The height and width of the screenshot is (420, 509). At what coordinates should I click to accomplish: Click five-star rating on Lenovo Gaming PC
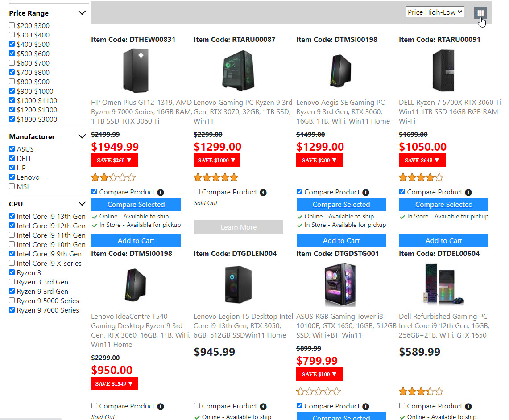click(216, 178)
